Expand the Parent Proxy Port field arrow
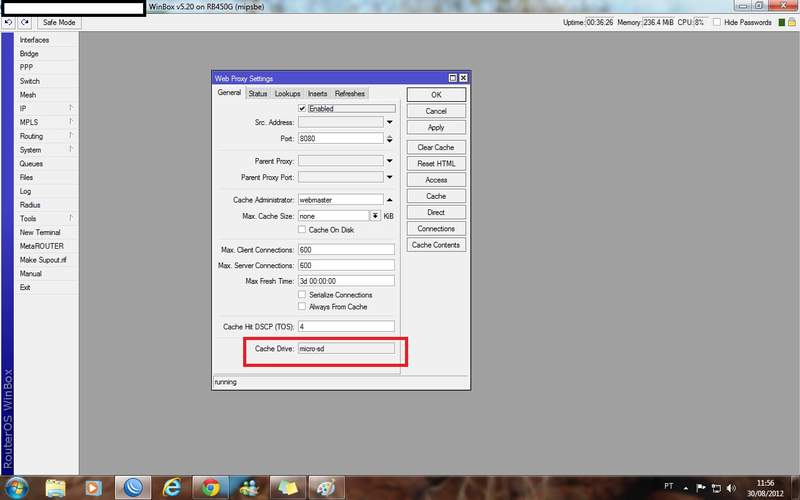The image size is (800, 500). 389,177
